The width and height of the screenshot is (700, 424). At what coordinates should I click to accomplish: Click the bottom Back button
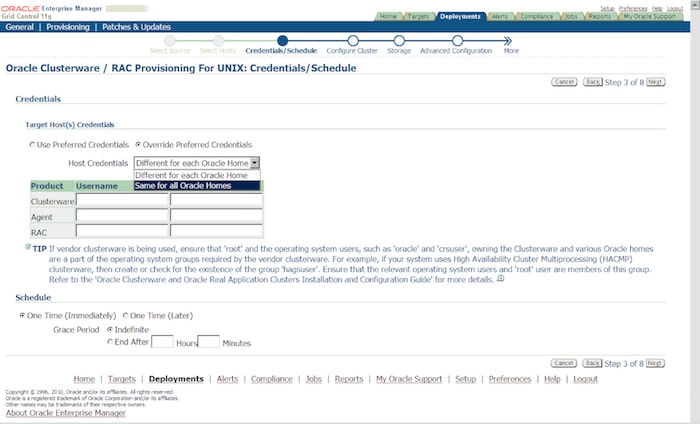592,363
